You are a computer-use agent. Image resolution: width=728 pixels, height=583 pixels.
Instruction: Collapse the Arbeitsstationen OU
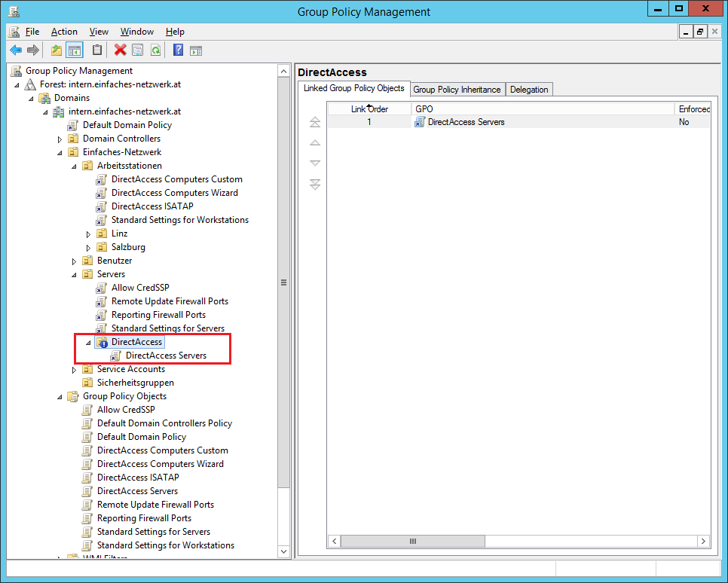[74, 166]
